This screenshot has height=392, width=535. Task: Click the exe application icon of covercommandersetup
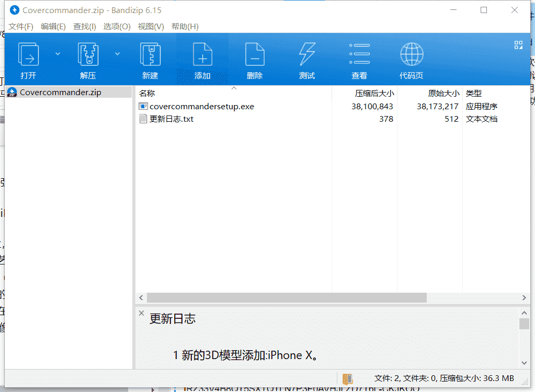[x=143, y=106]
